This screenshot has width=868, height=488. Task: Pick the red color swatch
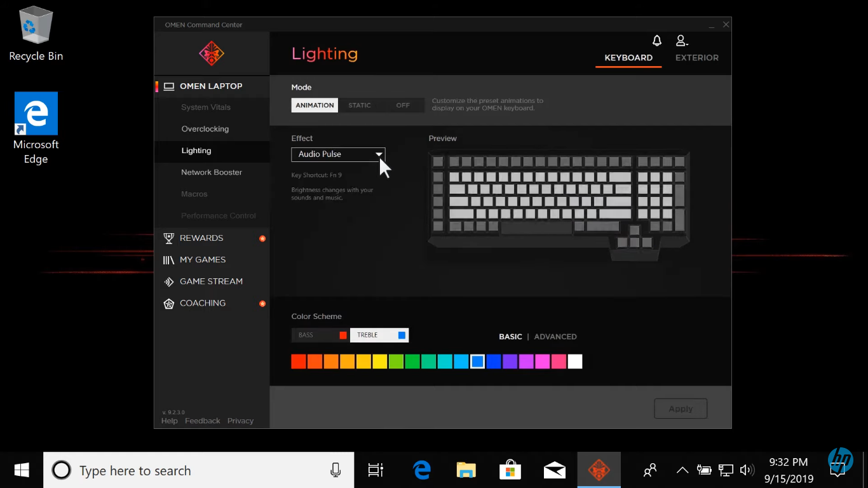point(299,362)
